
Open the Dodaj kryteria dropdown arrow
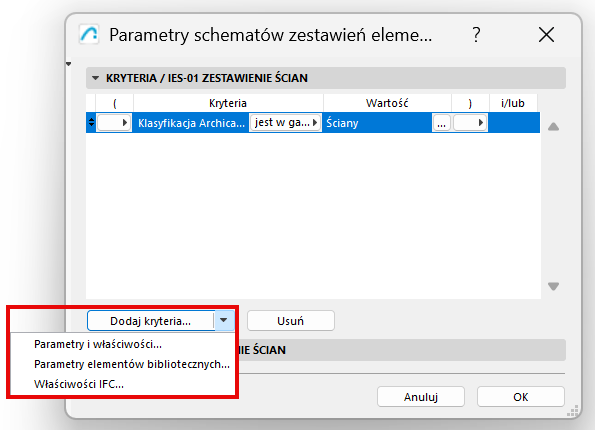click(224, 321)
